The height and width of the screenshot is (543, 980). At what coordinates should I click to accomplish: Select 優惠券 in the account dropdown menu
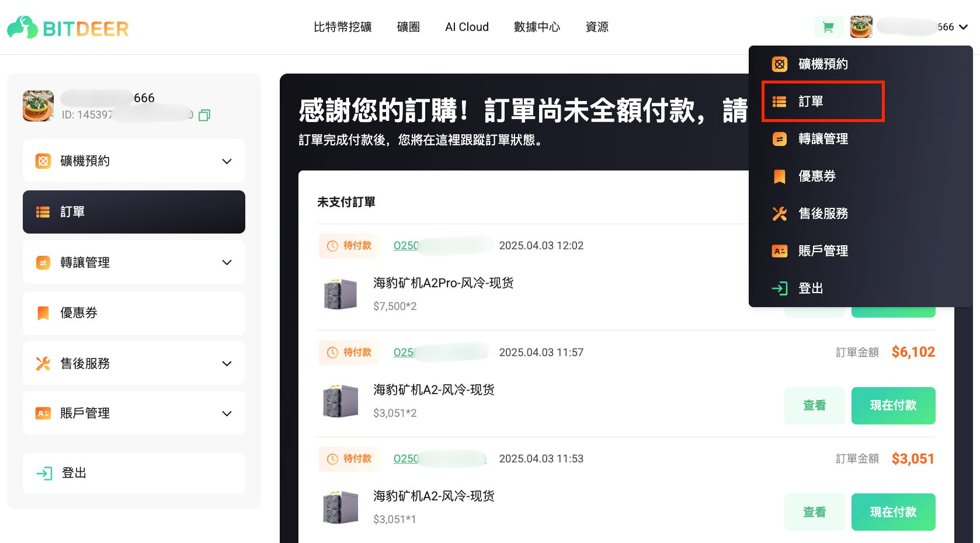861,176
